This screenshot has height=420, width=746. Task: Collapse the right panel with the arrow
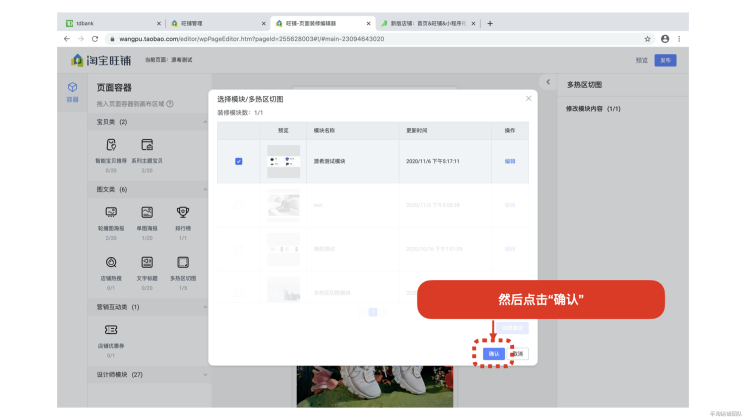click(547, 82)
